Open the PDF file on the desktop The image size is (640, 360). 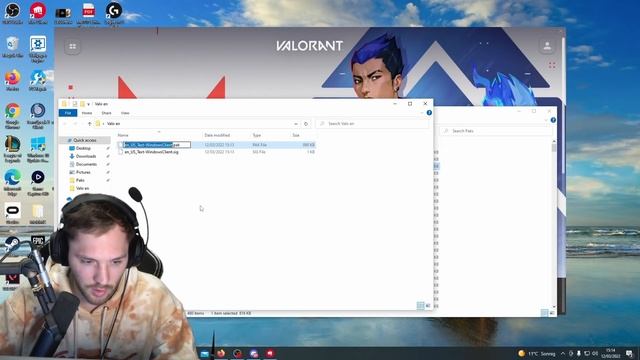click(88, 13)
